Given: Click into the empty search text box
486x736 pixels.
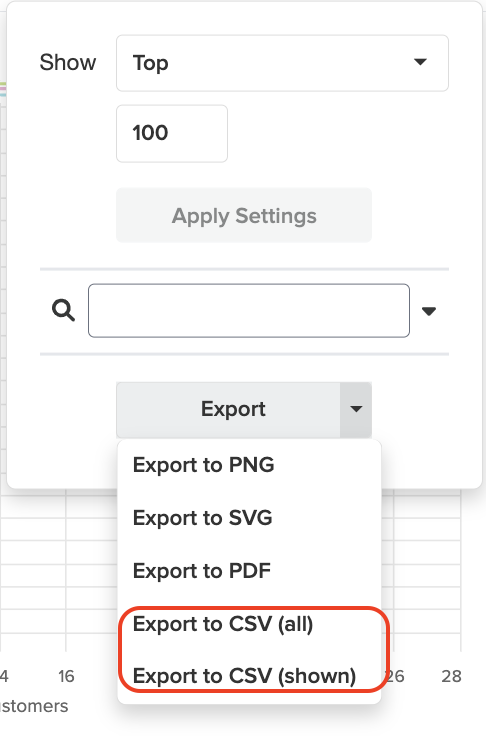Looking at the screenshot, I should (x=249, y=310).
